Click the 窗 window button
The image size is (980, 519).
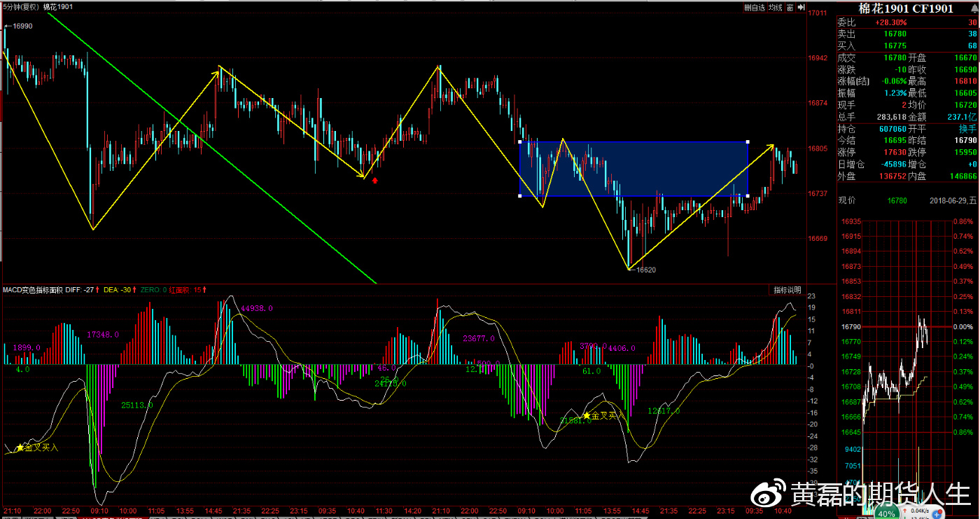(790, 7)
